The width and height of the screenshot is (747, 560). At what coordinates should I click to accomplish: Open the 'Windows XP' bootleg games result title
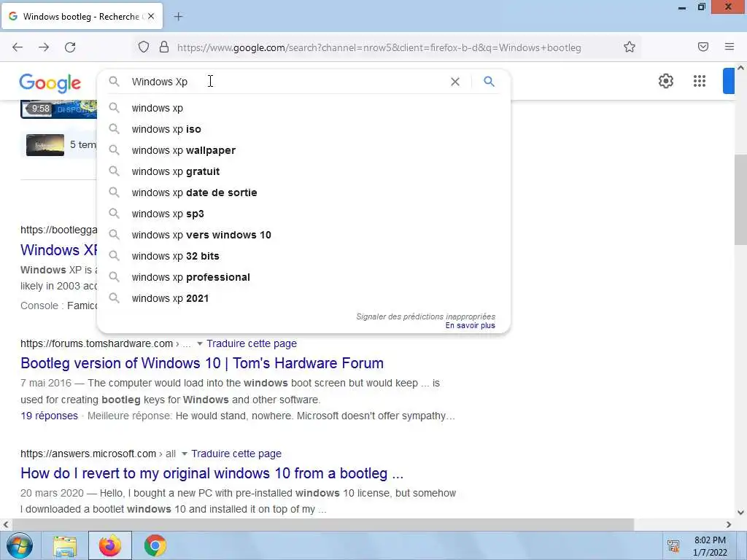click(58, 250)
